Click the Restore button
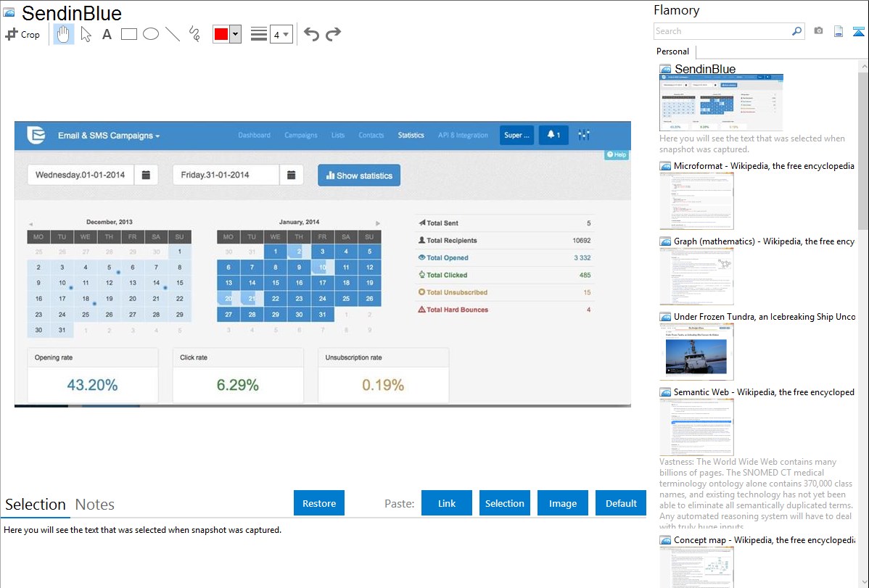Image resolution: width=869 pixels, height=588 pixels. coord(319,503)
